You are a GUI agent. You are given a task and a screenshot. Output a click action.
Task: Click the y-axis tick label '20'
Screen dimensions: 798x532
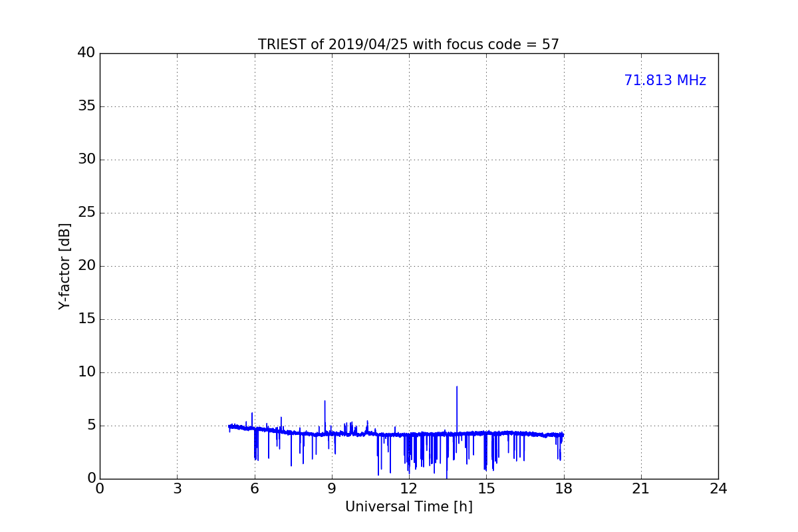pyautogui.click(x=86, y=266)
